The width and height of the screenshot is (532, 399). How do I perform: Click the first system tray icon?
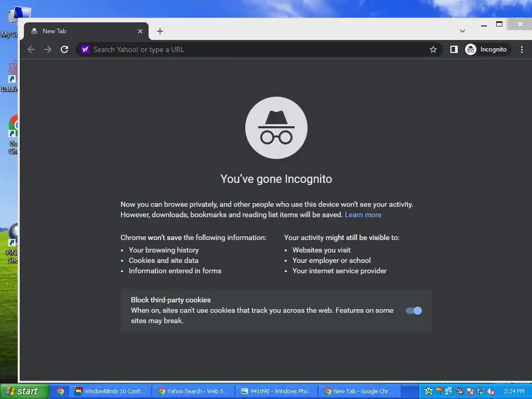429,392
